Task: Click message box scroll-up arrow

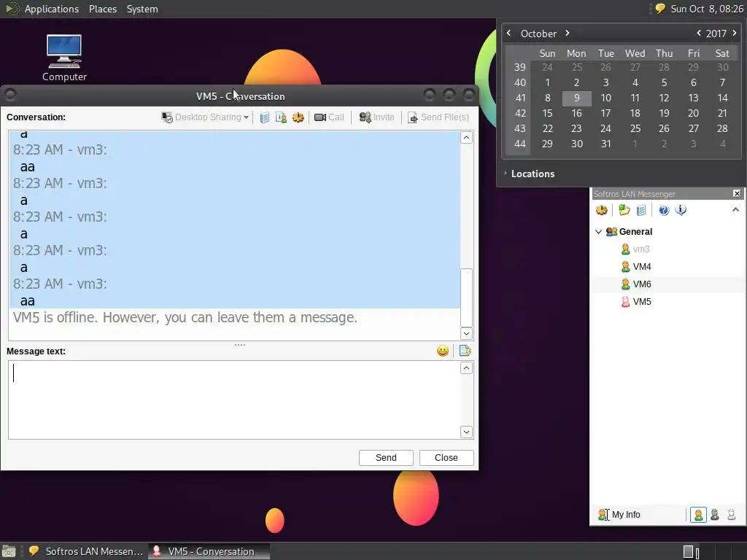Action: pos(466,368)
